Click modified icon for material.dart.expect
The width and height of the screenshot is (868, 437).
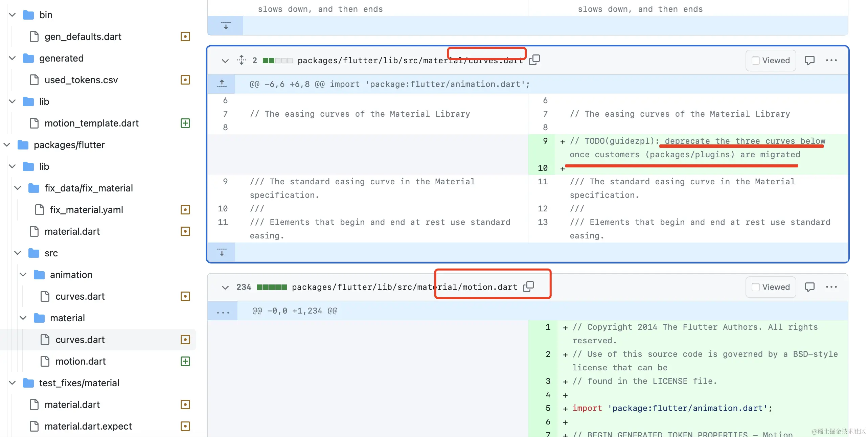[185, 426]
